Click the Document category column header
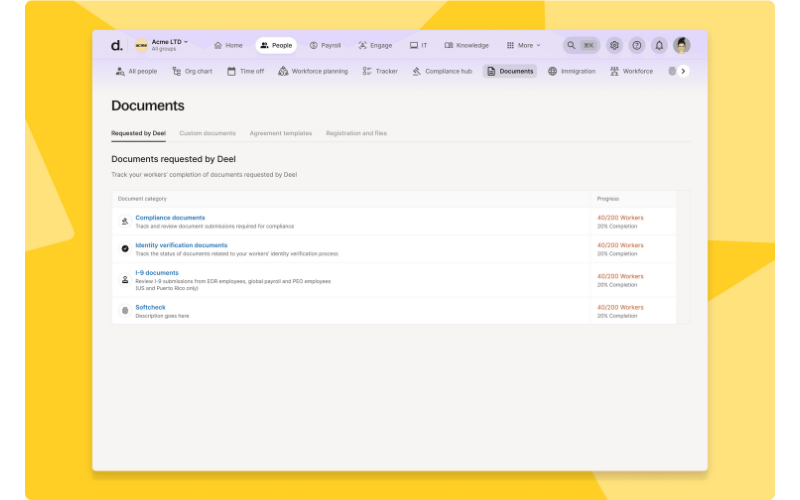Viewport: 800px width, 500px height. (x=142, y=199)
